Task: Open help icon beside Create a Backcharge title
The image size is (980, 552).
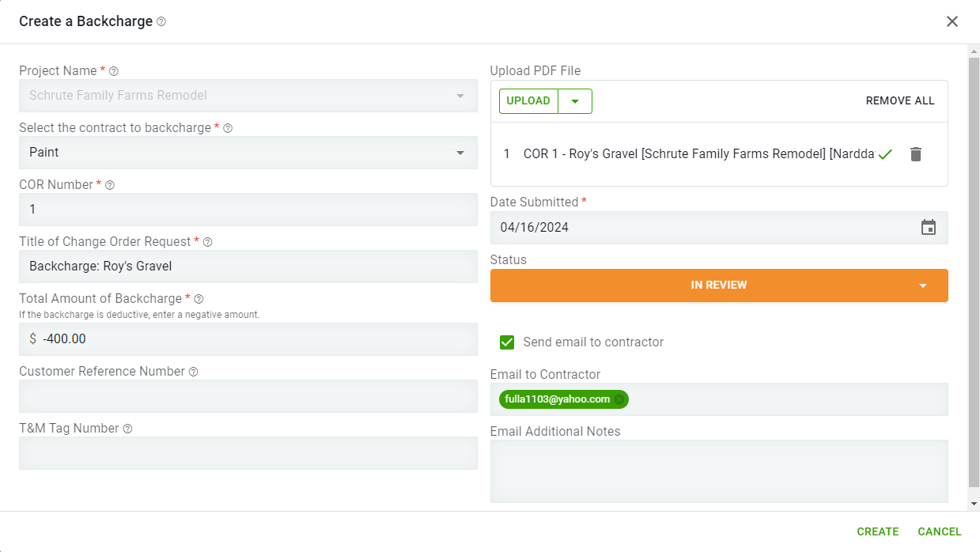Action: coord(161,22)
